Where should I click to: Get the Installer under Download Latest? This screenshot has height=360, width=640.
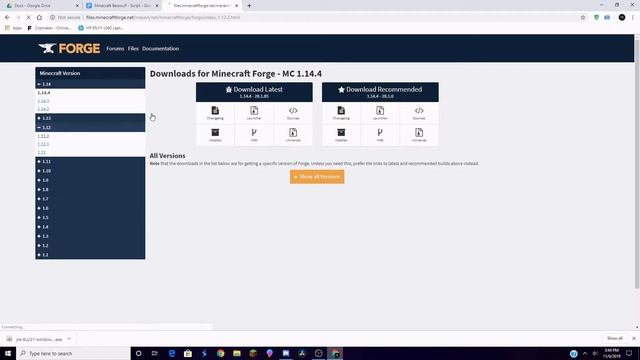click(215, 135)
